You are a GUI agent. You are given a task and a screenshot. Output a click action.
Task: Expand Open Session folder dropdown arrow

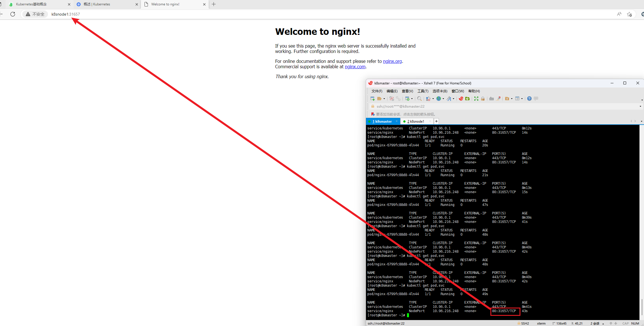point(384,99)
